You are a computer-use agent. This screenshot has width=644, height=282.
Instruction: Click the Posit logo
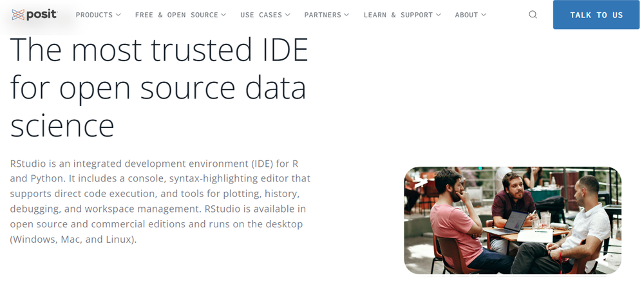pyautogui.click(x=35, y=15)
